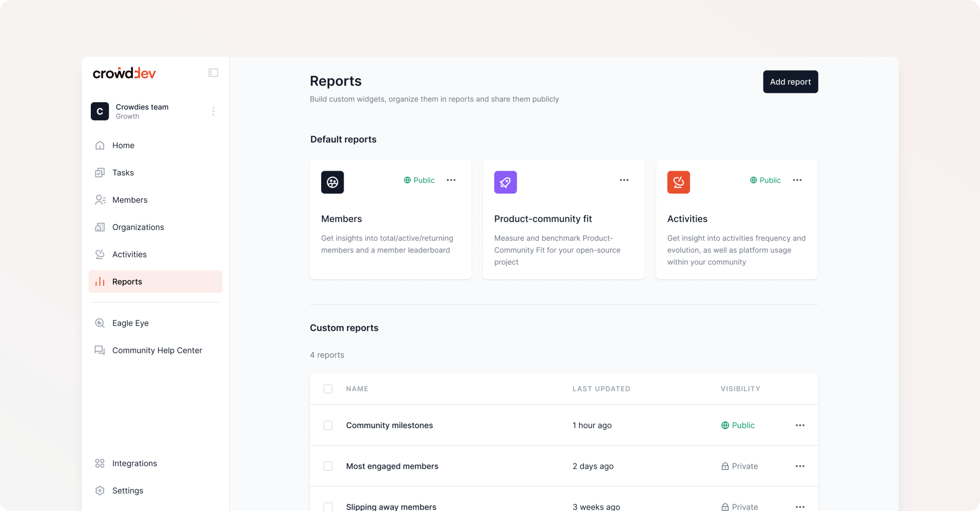The height and width of the screenshot is (511, 980).
Task: Open the Most engaged members report
Action: 392,466
